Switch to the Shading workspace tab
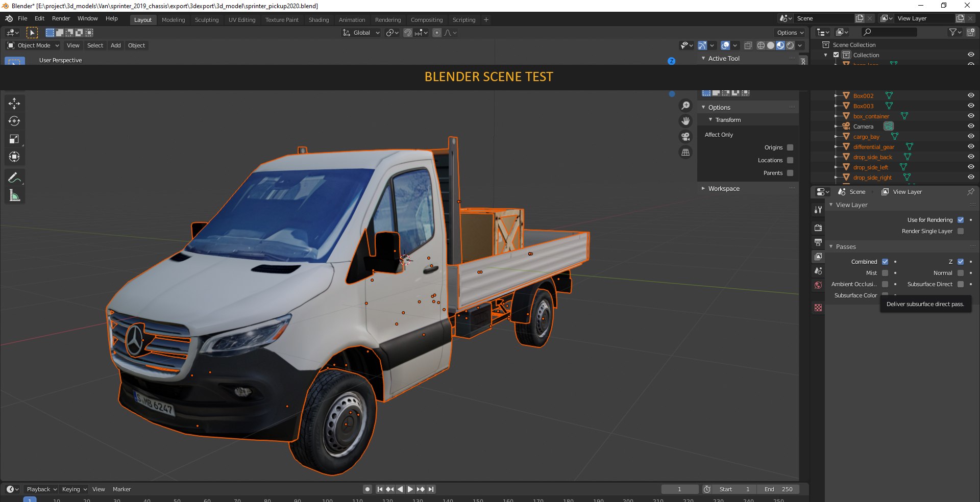Image resolution: width=980 pixels, height=502 pixels. point(318,20)
